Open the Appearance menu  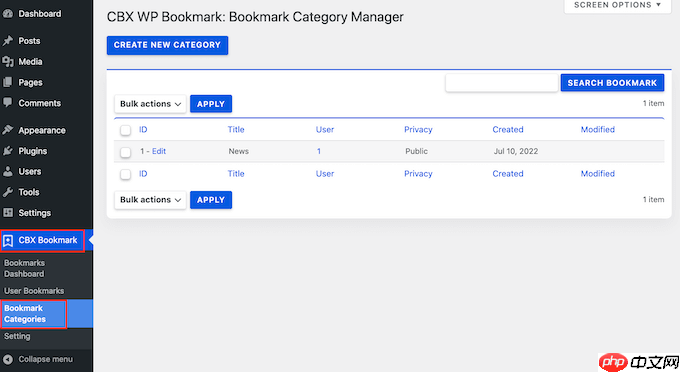tap(42, 131)
